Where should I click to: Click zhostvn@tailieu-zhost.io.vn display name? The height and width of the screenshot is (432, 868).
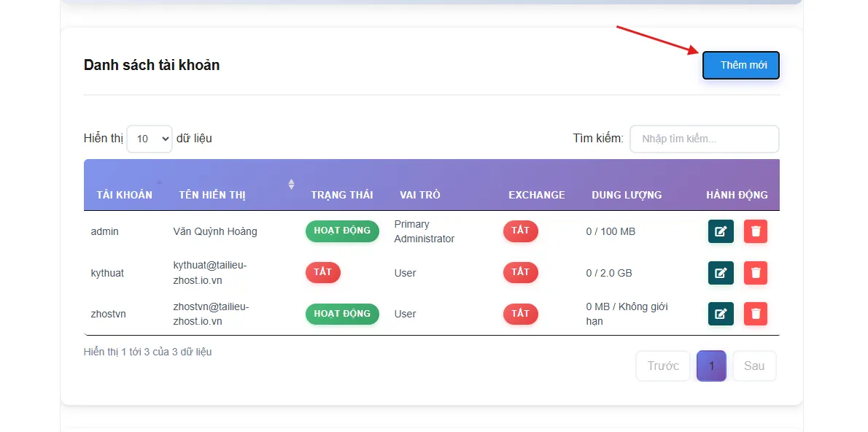[x=212, y=314]
